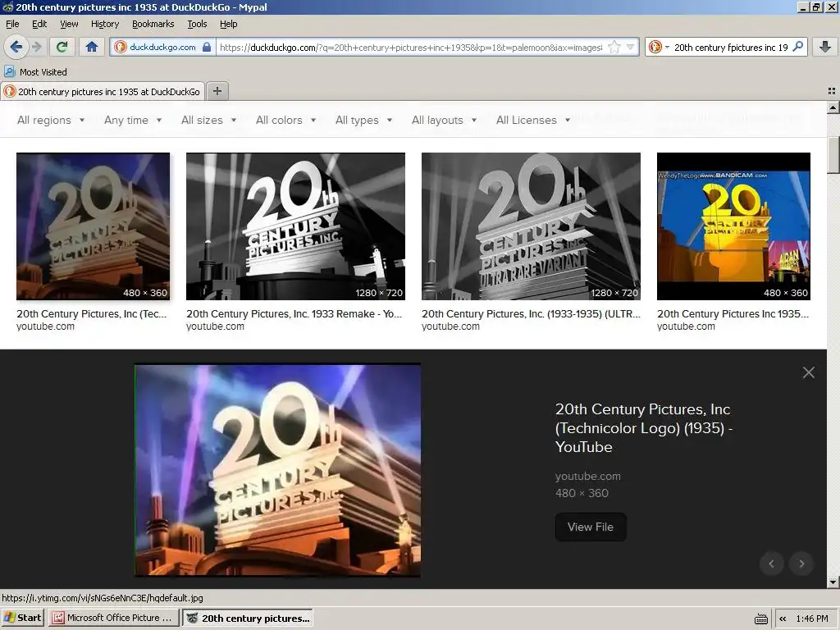Image resolution: width=840 pixels, height=630 pixels.
Task: Expand hidden tray icons chevron
Action: [x=783, y=619]
